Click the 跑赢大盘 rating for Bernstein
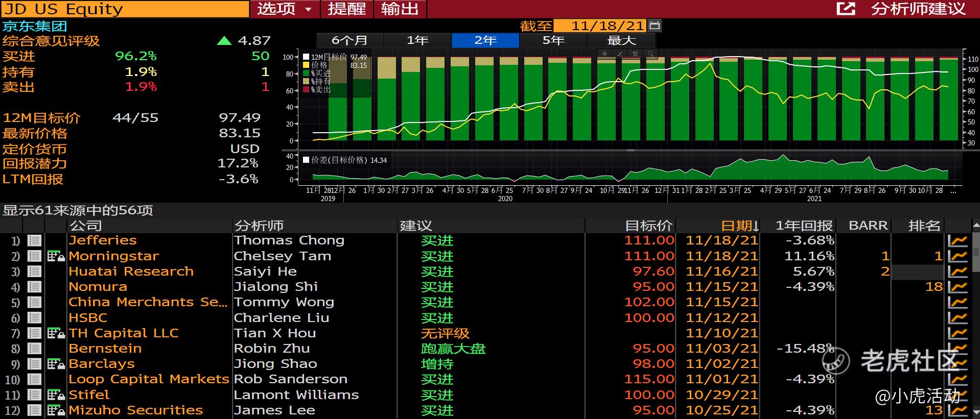The height and width of the screenshot is (419, 980). 453,349
